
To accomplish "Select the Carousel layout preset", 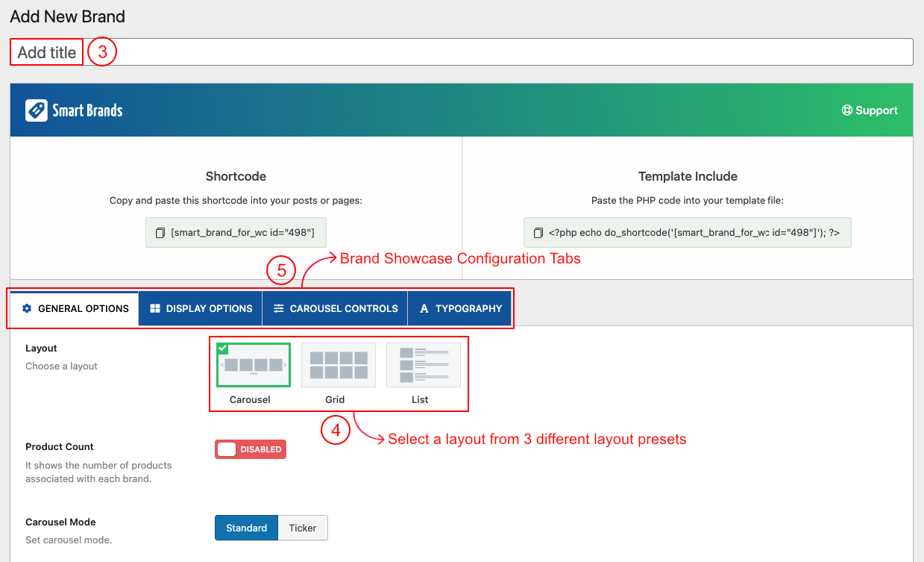I will (x=254, y=365).
